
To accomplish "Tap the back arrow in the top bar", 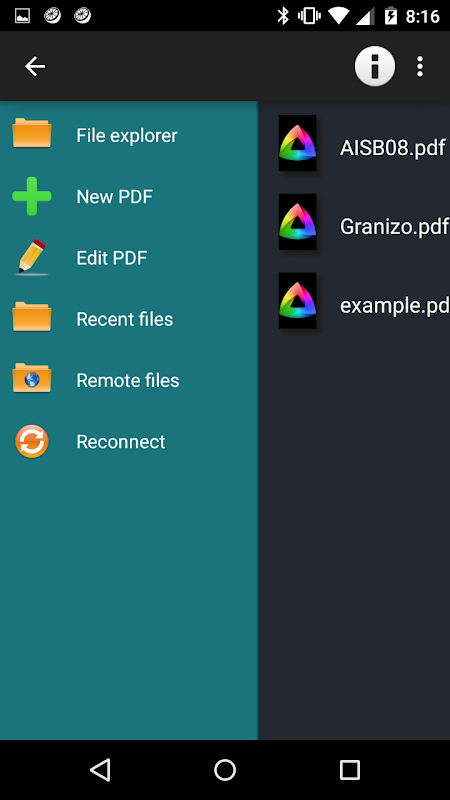I will tap(35, 66).
